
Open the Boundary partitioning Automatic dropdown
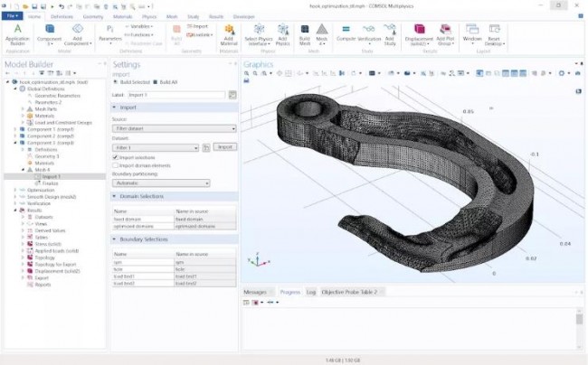[x=160, y=182]
